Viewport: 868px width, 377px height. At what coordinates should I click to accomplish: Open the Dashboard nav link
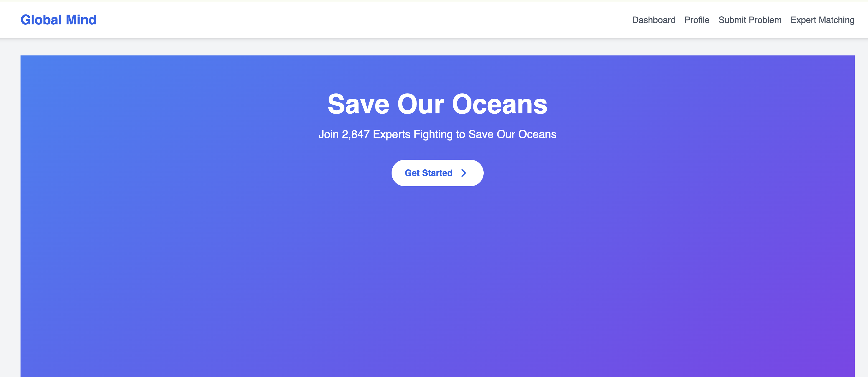point(654,20)
